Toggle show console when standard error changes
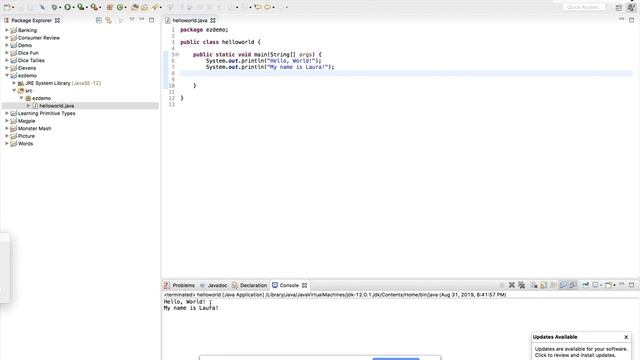Image resolution: width=640 pixels, height=360 pixels. click(x=573, y=285)
